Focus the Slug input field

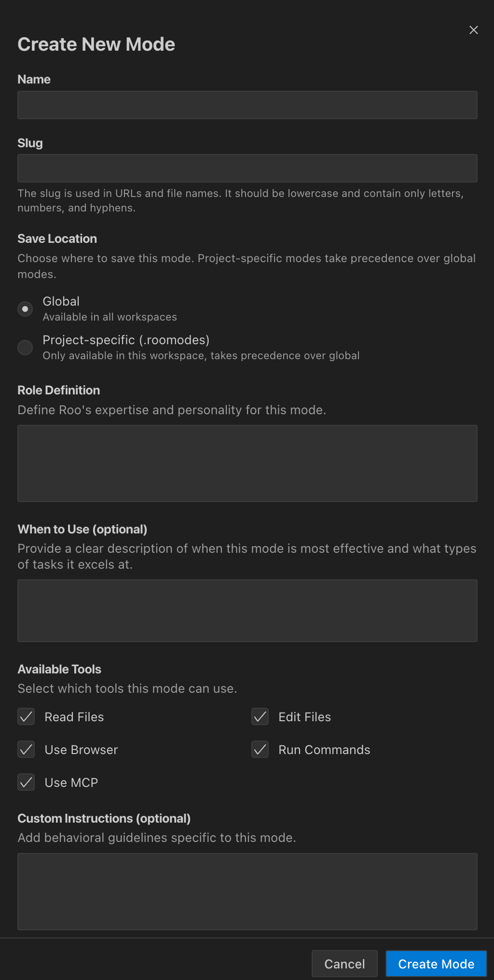tap(247, 168)
